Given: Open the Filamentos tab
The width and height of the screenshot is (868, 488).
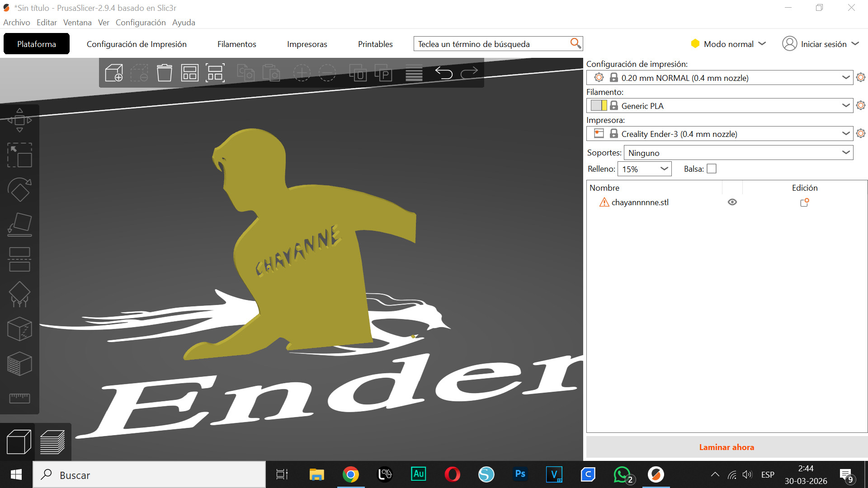Looking at the screenshot, I should (x=236, y=44).
